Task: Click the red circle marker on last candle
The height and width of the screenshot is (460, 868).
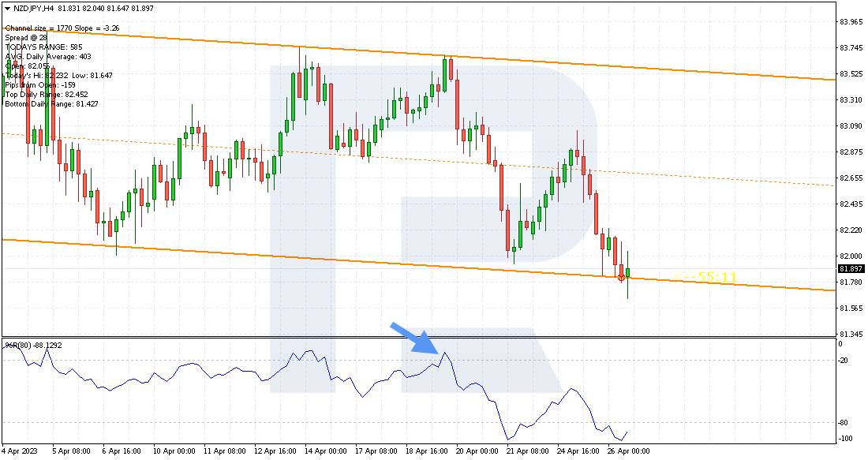Action: click(x=621, y=278)
